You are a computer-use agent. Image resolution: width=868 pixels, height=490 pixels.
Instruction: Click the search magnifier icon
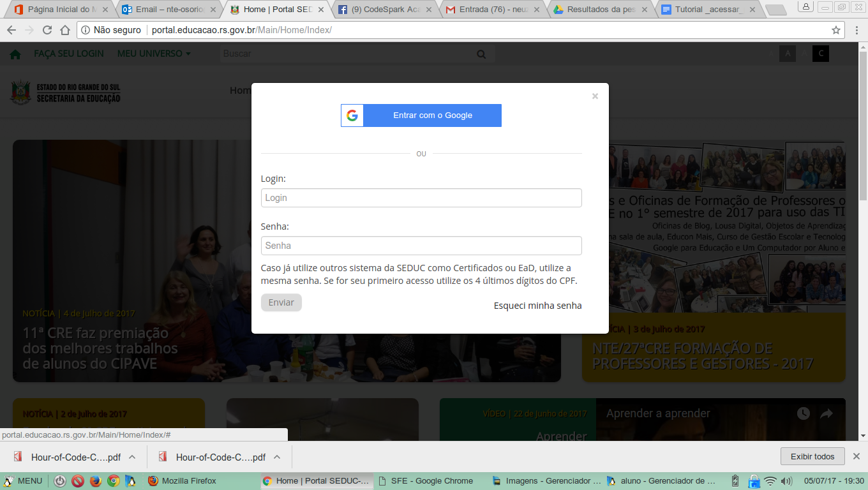(482, 54)
